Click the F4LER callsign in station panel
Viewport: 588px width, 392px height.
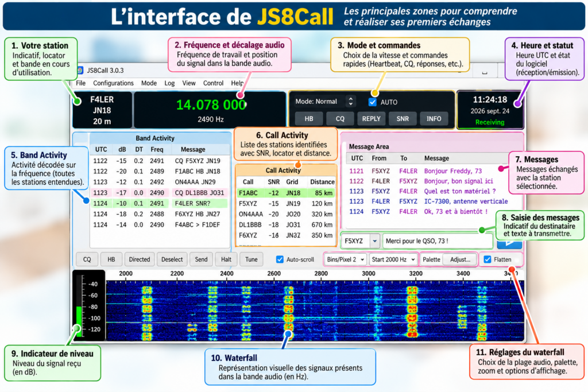[102, 100]
